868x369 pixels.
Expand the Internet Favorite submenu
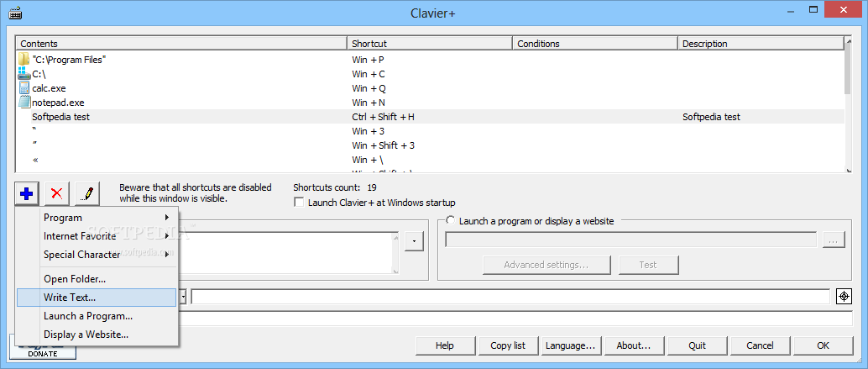pyautogui.click(x=97, y=236)
